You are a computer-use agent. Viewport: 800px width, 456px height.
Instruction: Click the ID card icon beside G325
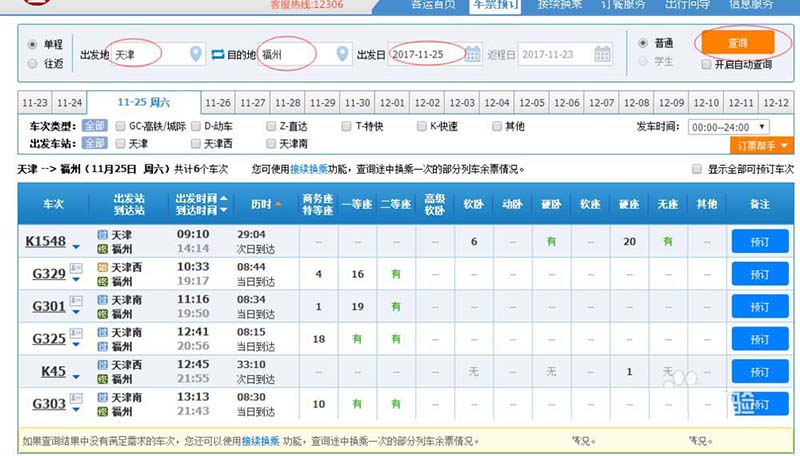coord(76,333)
